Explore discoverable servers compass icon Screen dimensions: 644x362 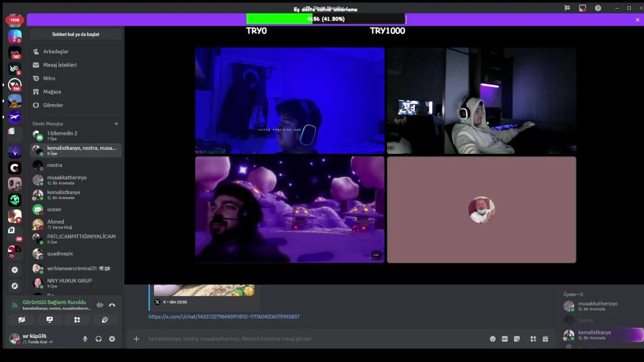click(15, 286)
